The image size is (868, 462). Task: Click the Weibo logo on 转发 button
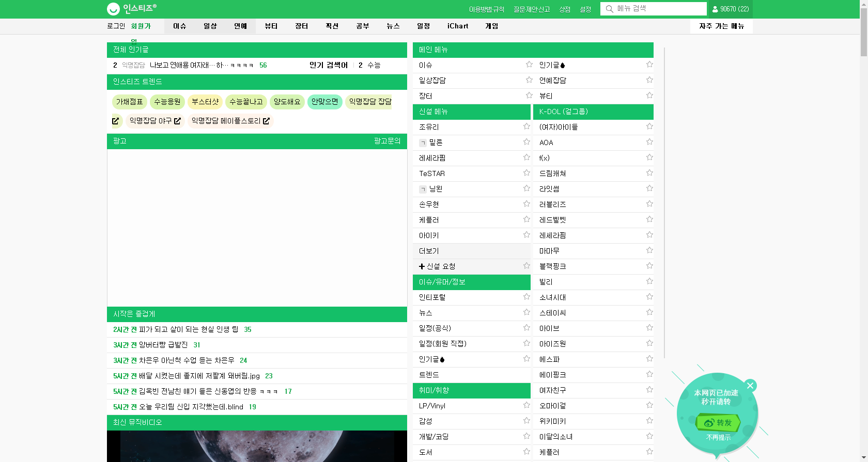click(x=709, y=423)
